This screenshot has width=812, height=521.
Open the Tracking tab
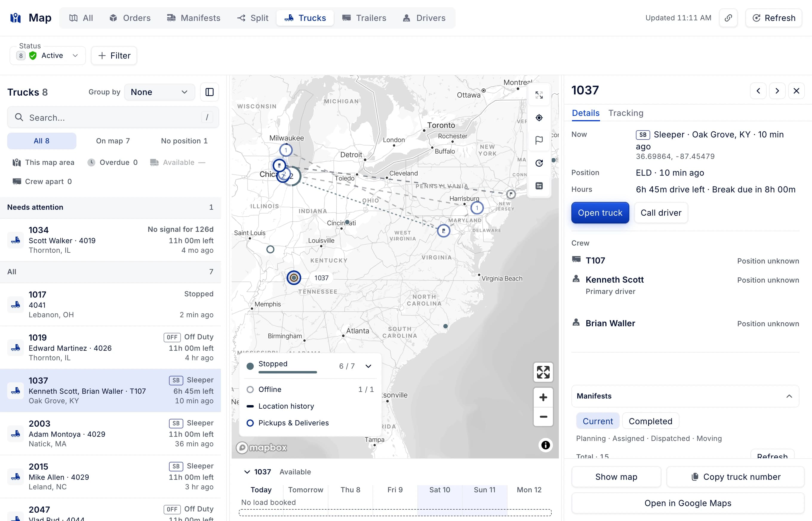626,113
